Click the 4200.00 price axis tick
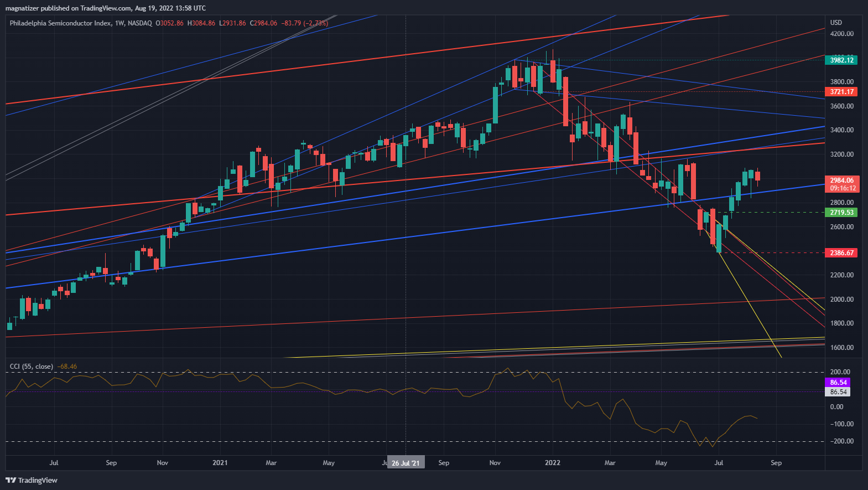868x490 pixels. 841,34
